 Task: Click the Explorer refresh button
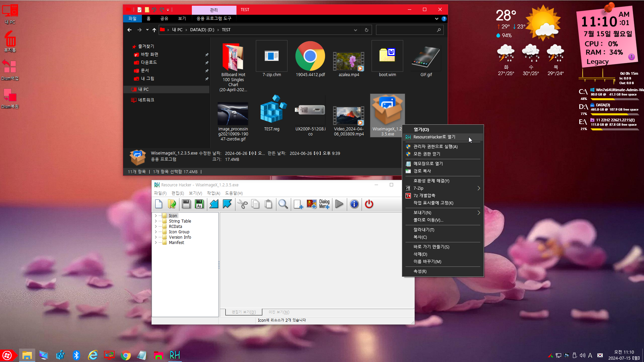point(366,30)
